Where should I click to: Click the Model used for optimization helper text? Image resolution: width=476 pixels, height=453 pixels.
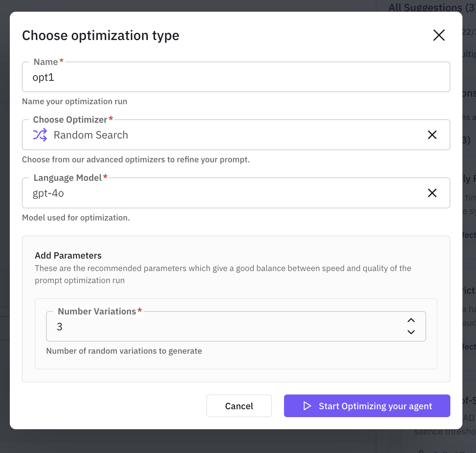coord(76,217)
